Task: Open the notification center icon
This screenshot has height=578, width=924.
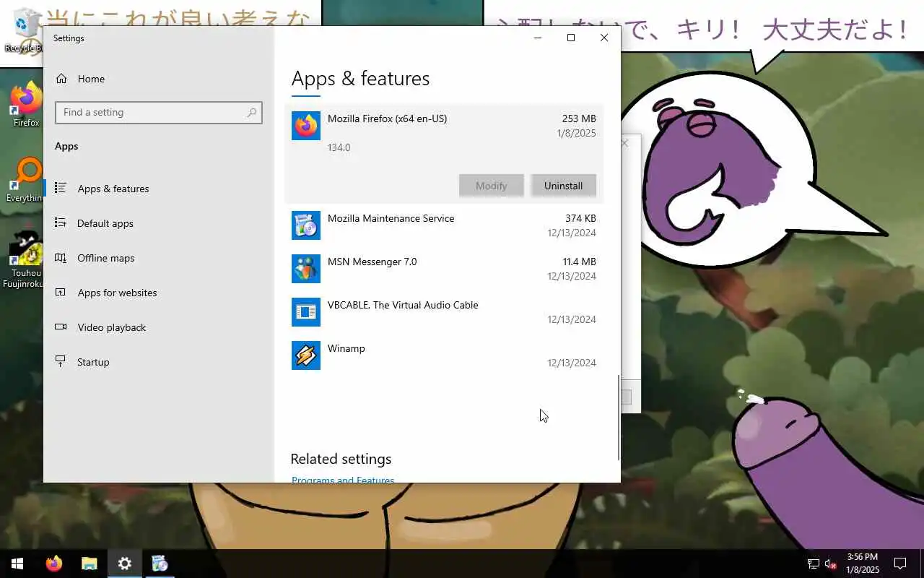Action: point(900,564)
